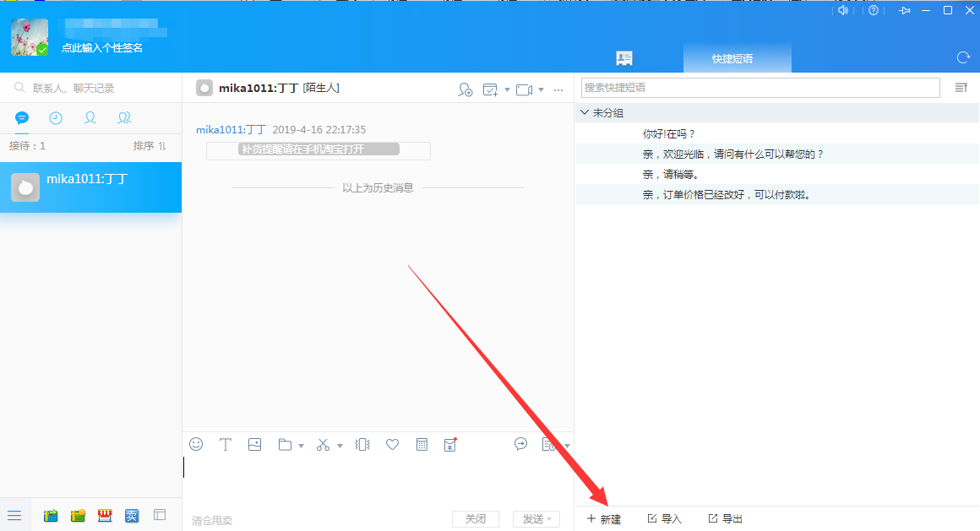Click the red-dot envelope coupon icon
Viewport: 980px width, 531px height.
click(450, 444)
